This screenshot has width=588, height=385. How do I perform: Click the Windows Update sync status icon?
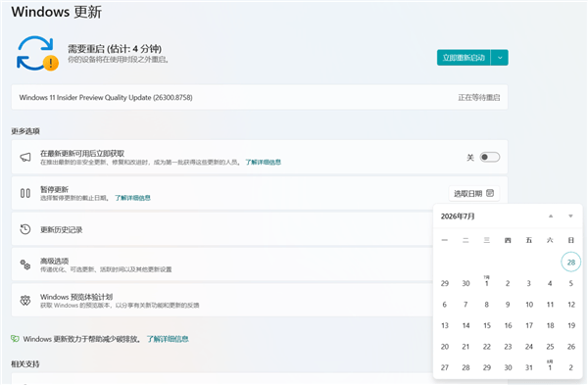pyautogui.click(x=37, y=53)
